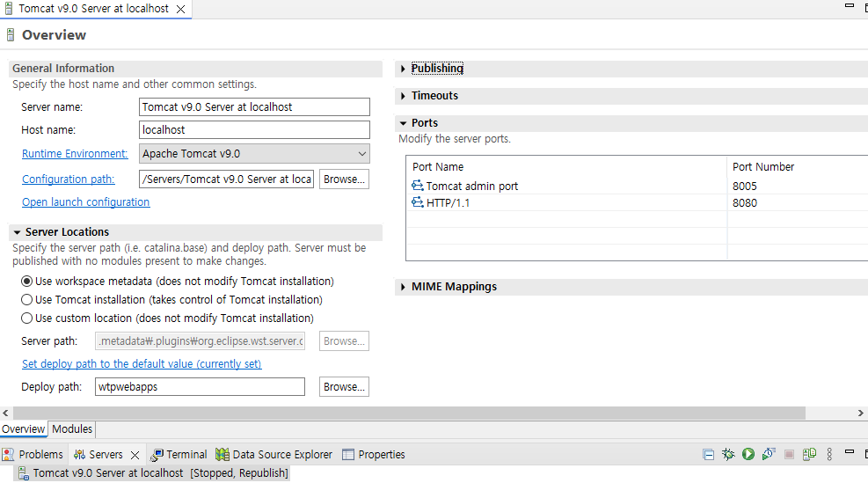This screenshot has width=868, height=483.
Task: Start the server with green play icon
Action: click(748, 455)
